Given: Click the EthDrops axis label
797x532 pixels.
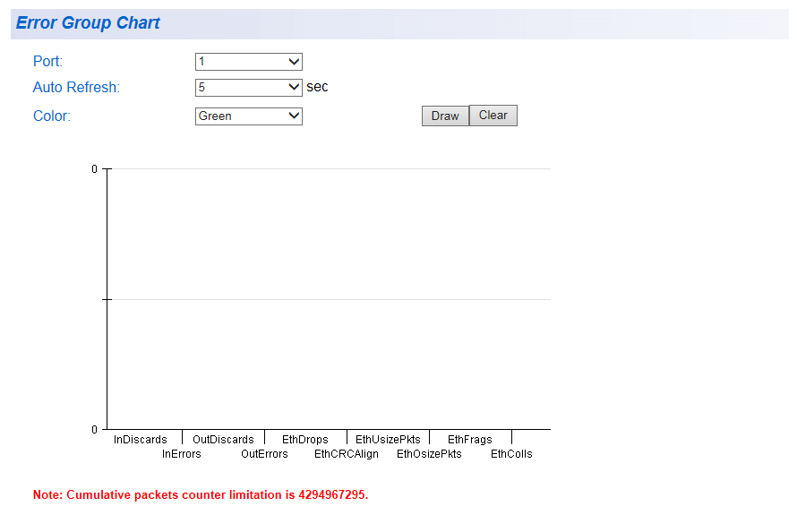Looking at the screenshot, I should pos(305,440).
